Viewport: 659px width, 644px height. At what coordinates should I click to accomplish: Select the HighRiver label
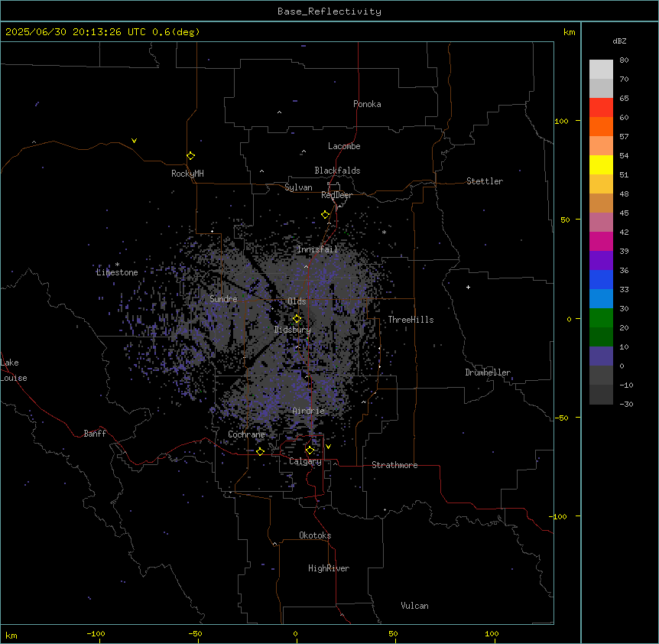pyautogui.click(x=329, y=568)
